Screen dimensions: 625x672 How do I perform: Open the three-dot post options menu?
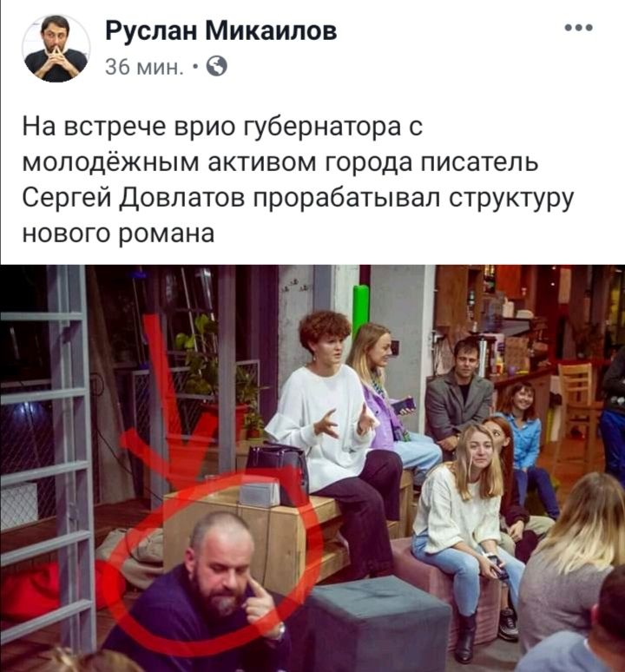(579, 28)
